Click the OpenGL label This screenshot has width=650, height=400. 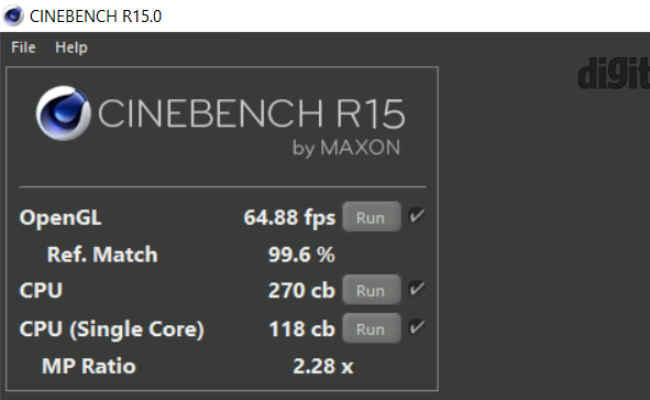60,218
